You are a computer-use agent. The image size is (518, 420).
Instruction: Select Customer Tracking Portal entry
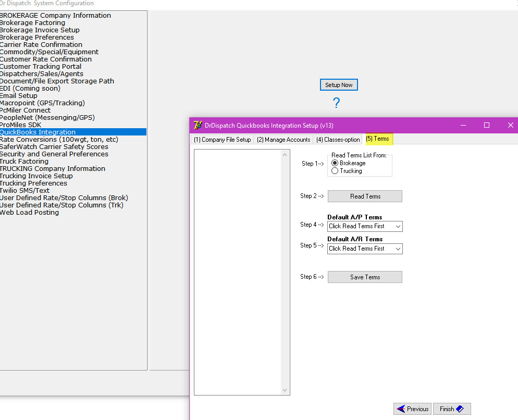click(x=40, y=66)
